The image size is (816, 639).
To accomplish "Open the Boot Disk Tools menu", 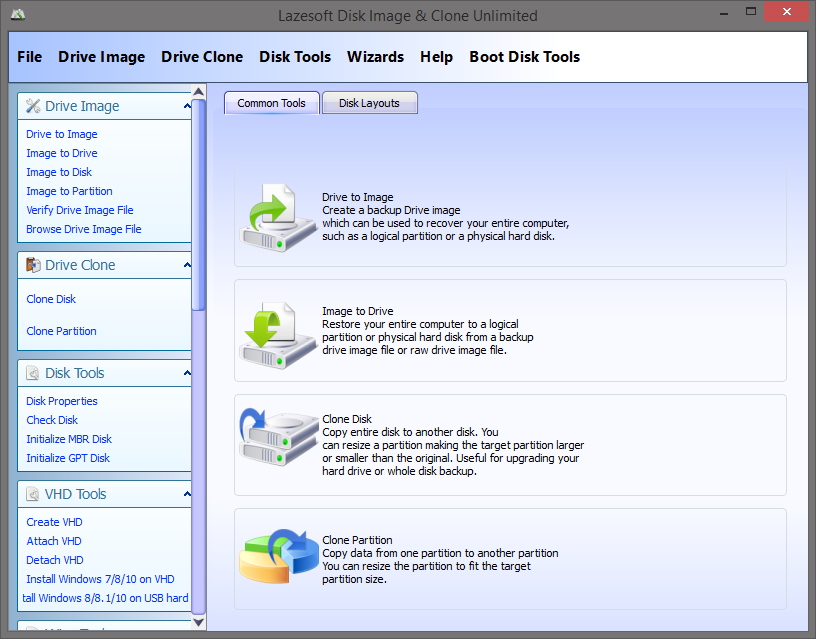I will (x=524, y=57).
